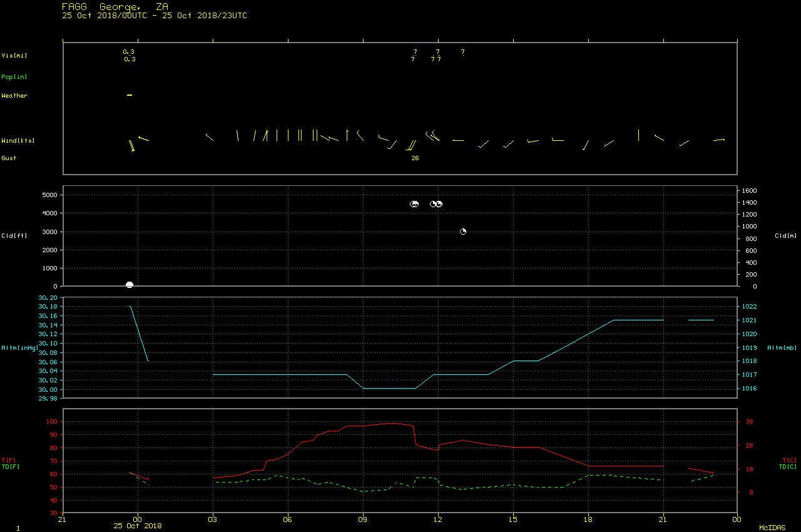Viewport: 801px width, 532px height.
Task: Select the '80' Fahrenheit tick
Action: pos(54,448)
